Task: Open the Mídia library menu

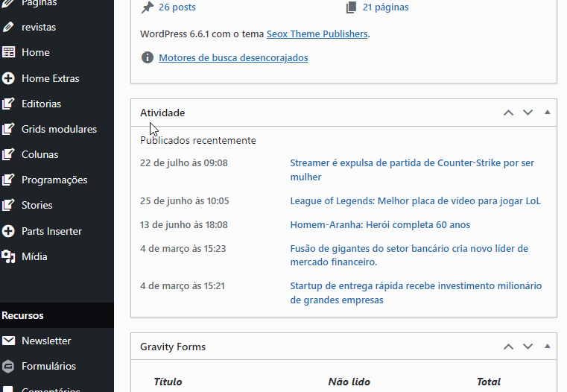Action: (34, 256)
